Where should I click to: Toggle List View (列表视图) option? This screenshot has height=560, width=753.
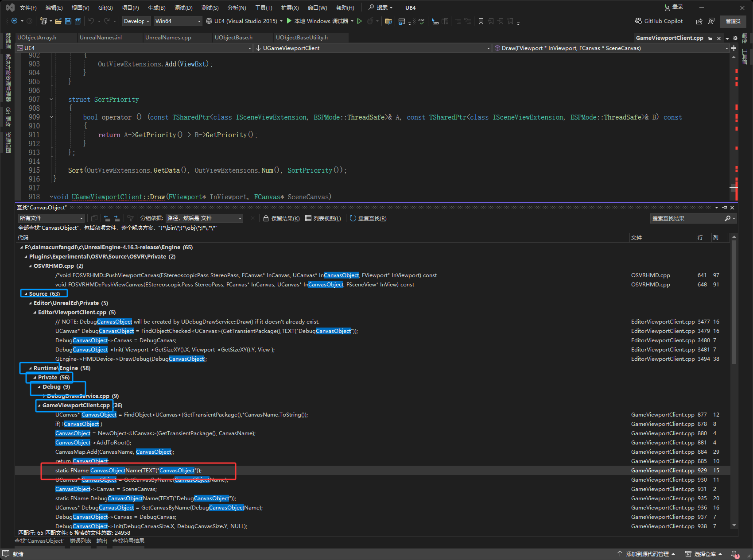pyautogui.click(x=323, y=218)
